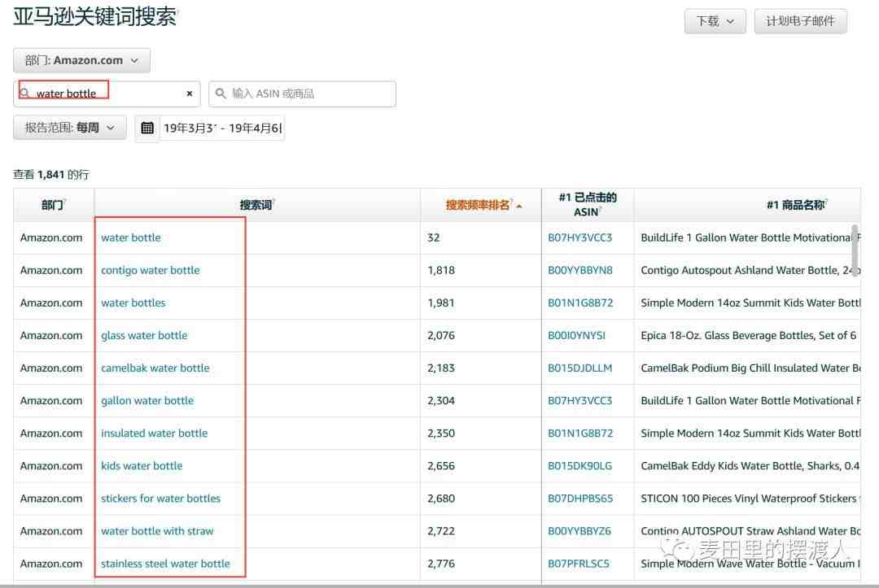
Task: Click ASIN B07HY3VCC3 in gallon row
Action: (579, 400)
